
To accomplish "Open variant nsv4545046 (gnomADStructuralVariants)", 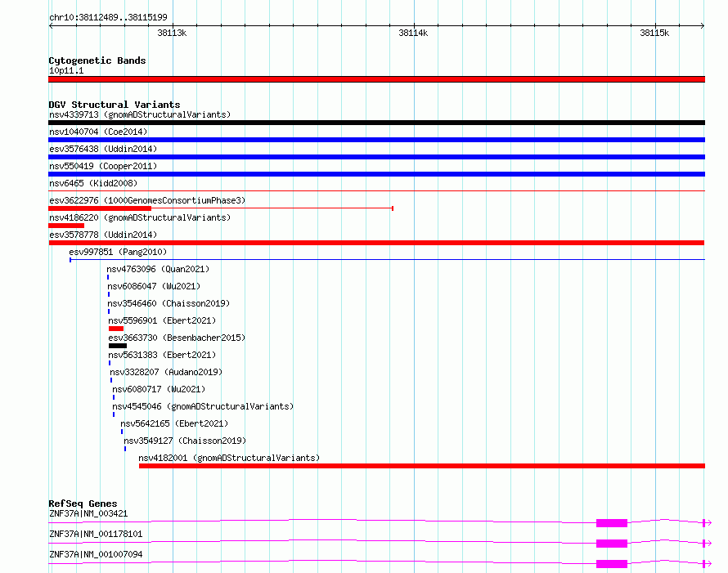I will (203, 406).
